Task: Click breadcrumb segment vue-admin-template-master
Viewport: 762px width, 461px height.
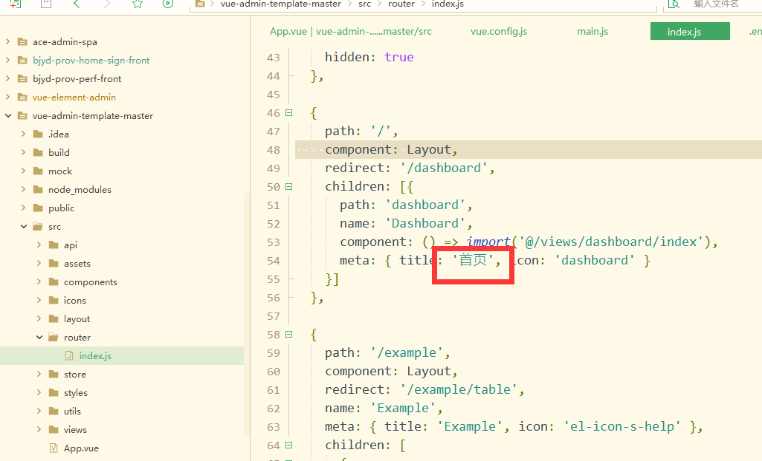Action: [x=281, y=4]
